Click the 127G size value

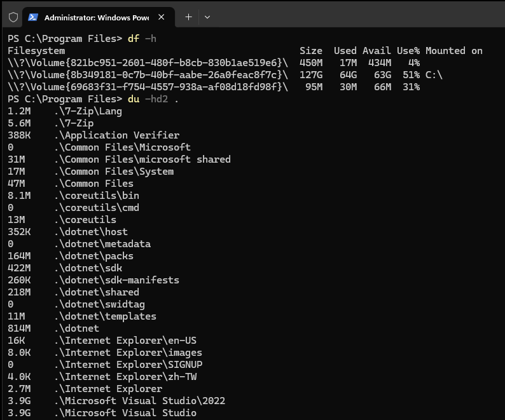[x=311, y=75]
